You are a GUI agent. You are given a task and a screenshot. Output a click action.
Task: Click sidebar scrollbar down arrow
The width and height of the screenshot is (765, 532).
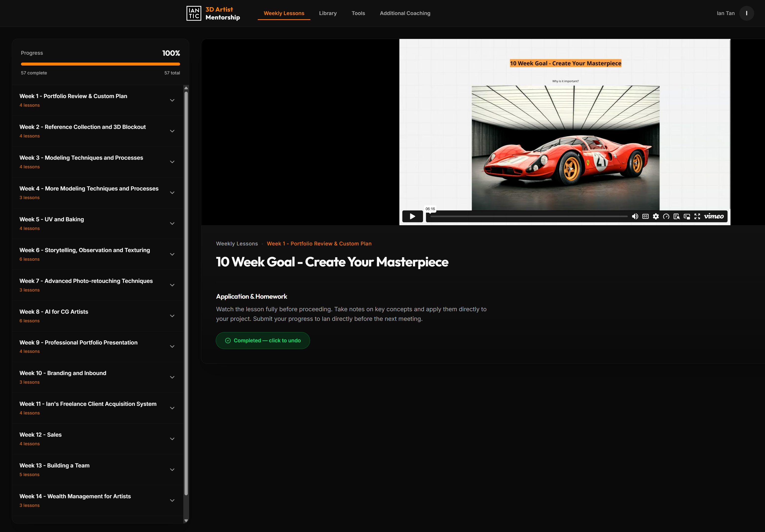point(186,520)
